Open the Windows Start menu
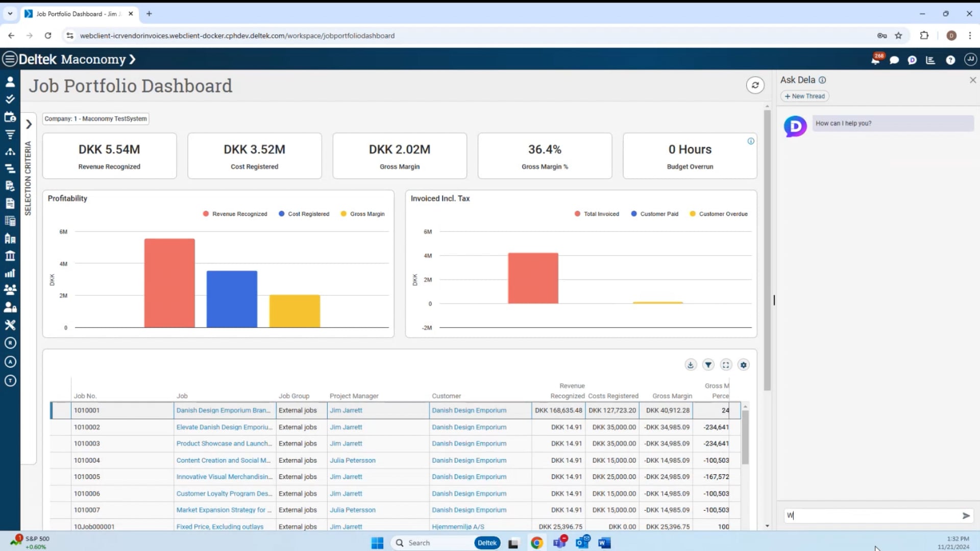This screenshot has width=980, height=551. 377,543
